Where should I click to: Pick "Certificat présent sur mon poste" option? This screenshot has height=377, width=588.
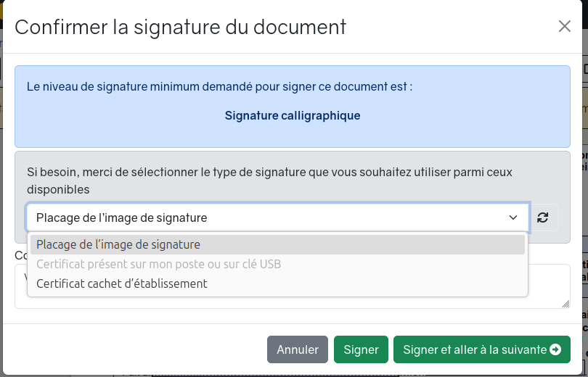point(158,265)
